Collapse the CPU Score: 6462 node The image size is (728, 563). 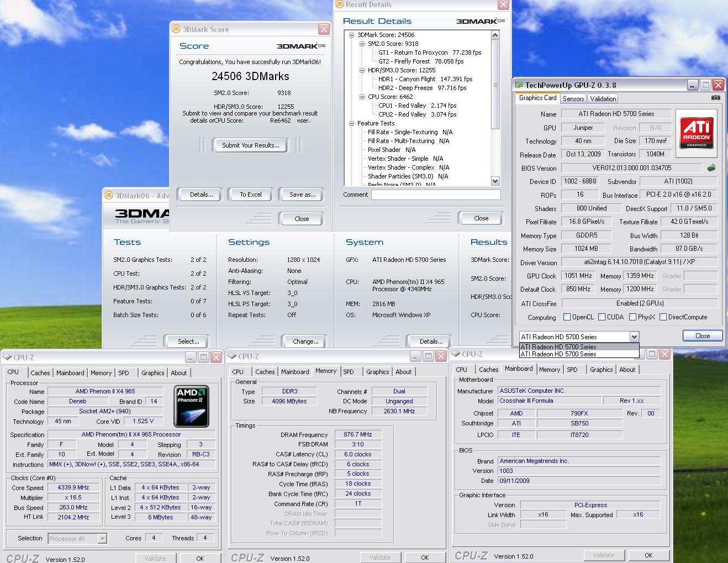362,97
